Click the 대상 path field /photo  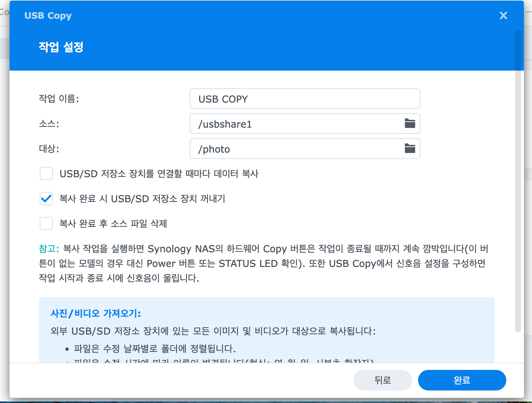pos(305,149)
